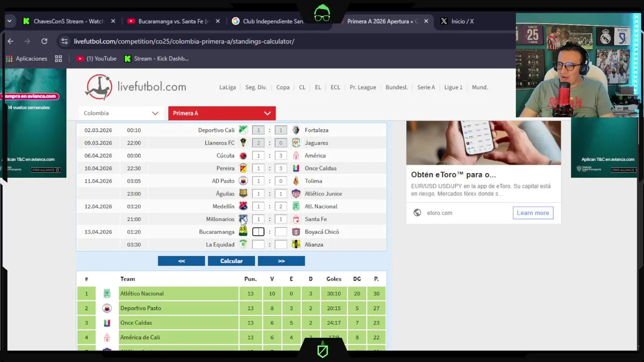Click the browser back arrow
Screen dimensions: 644x362
click(11, 41)
